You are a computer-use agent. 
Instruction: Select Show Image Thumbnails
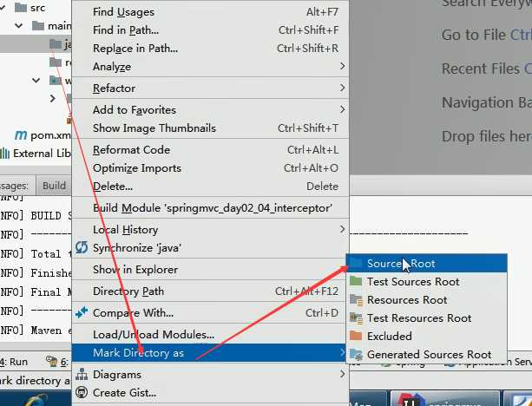click(210, 128)
